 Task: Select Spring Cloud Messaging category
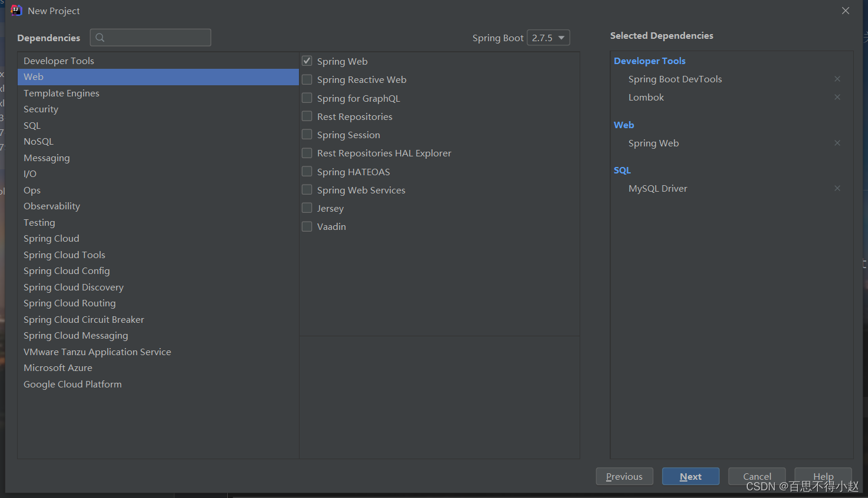pos(158,336)
